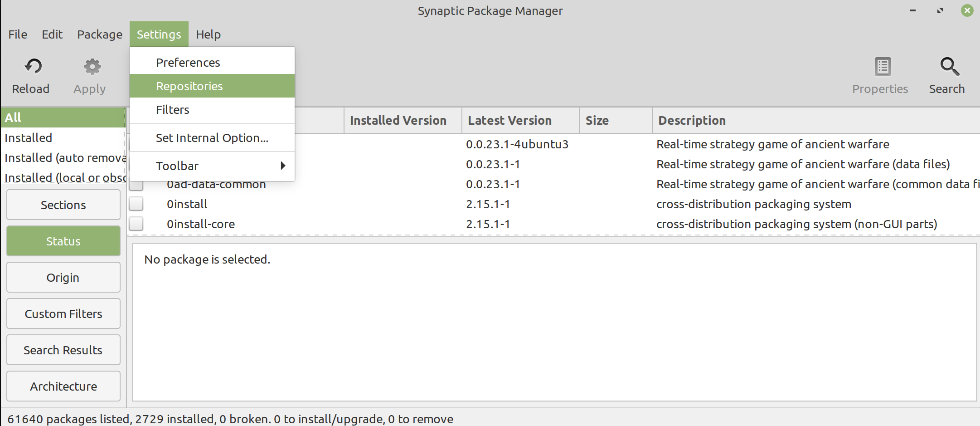Click the Origin button
This screenshot has height=426, width=980.
click(63, 278)
